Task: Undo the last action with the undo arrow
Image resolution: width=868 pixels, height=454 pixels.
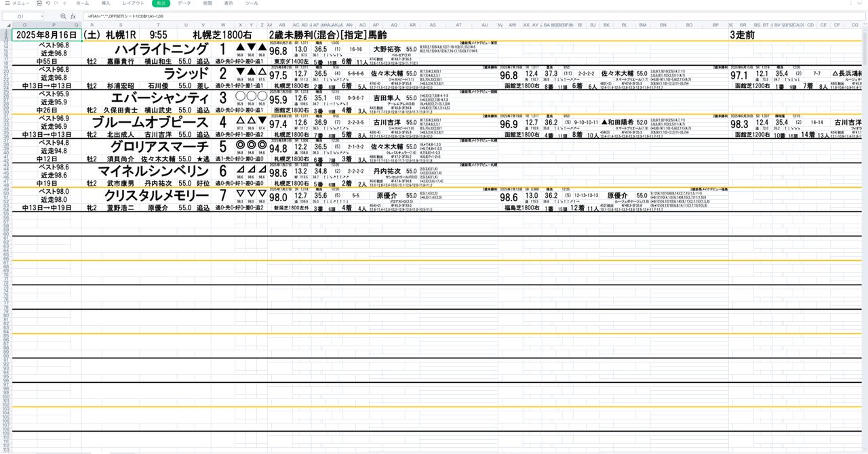Action: point(48,3)
